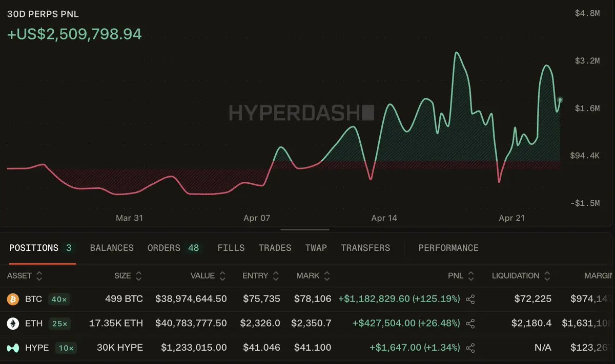615x364 pixels.
Task: Click the BTC 40× leverage badge
Action: coord(58,299)
